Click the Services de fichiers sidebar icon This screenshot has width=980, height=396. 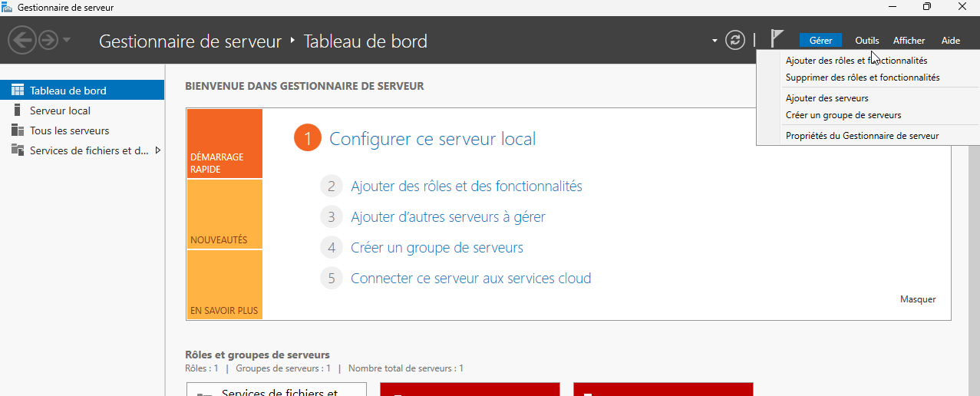coord(17,150)
